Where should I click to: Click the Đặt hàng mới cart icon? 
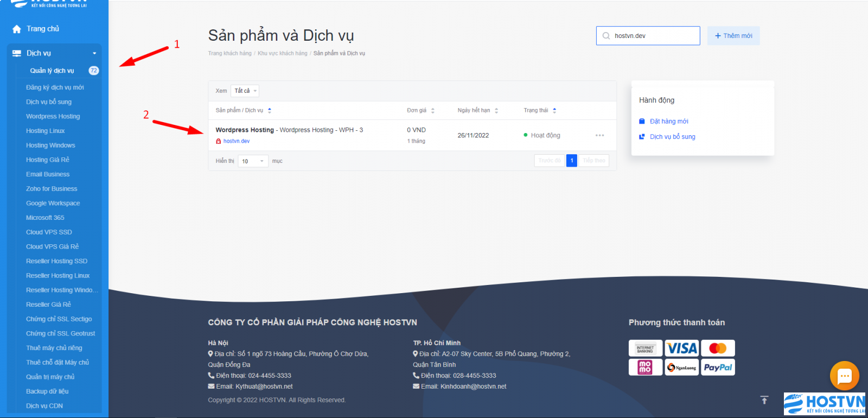point(642,121)
